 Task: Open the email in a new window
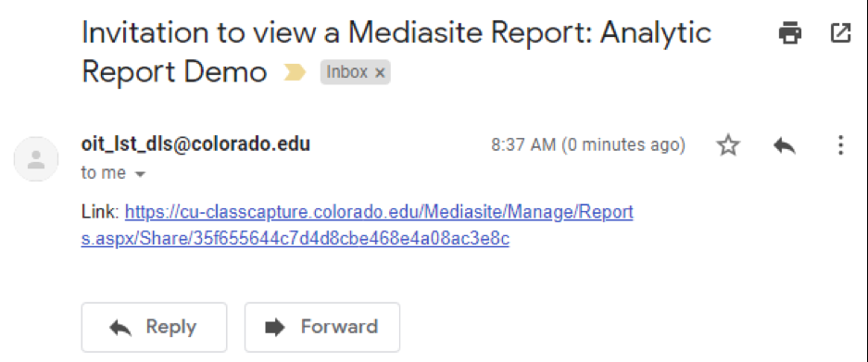840,33
